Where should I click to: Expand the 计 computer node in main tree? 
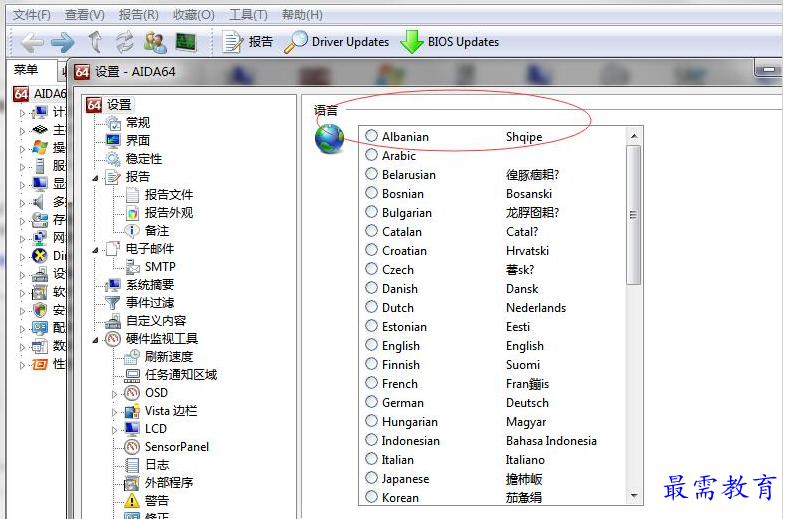click(x=22, y=114)
